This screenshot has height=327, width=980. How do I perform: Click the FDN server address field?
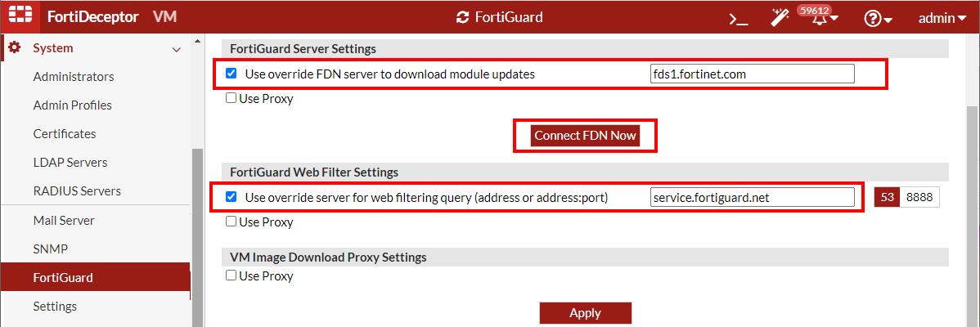pyautogui.click(x=752, y=74)
